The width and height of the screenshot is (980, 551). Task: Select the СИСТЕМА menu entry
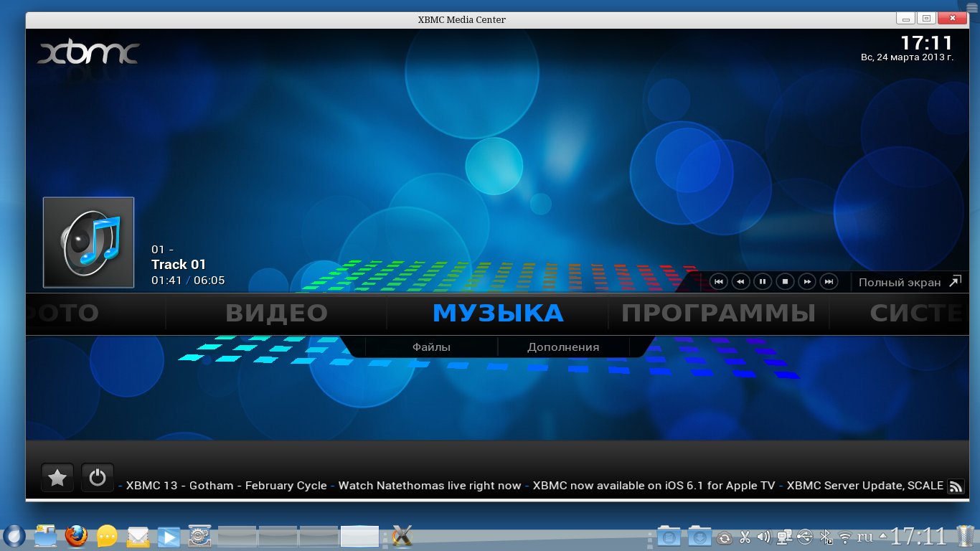point(916,314)
